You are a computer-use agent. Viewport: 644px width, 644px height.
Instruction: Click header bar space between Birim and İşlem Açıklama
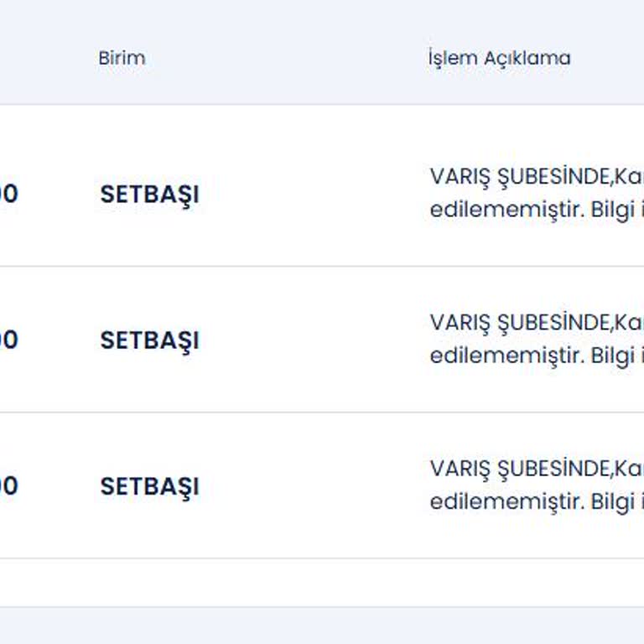pos(285,58)
